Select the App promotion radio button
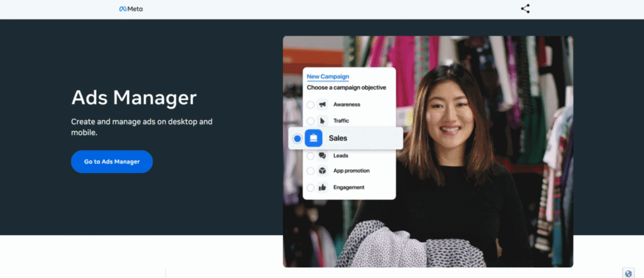Screen dimensions: 644x278 click(x=311, y=171)
